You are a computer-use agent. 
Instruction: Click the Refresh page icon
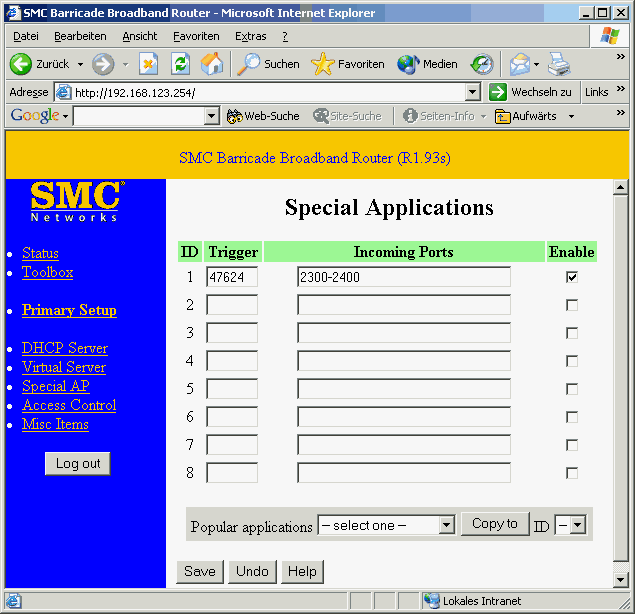tap(180, 64)
